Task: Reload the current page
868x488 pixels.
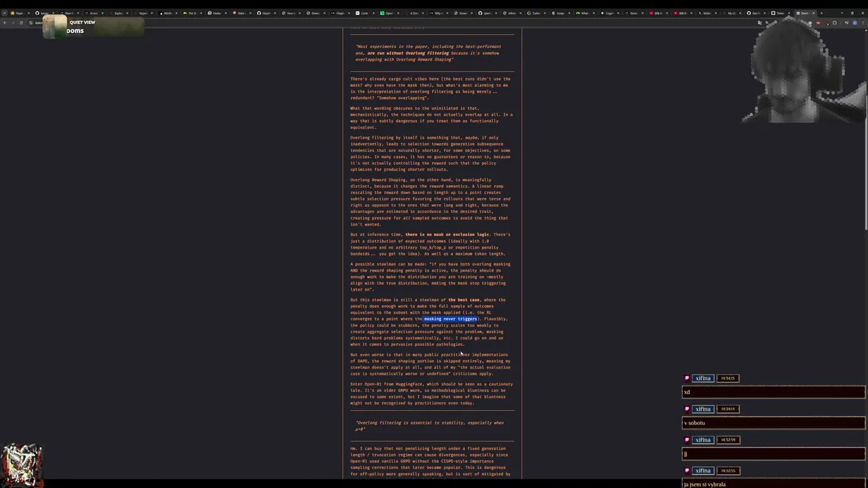Action: (21, 22)
